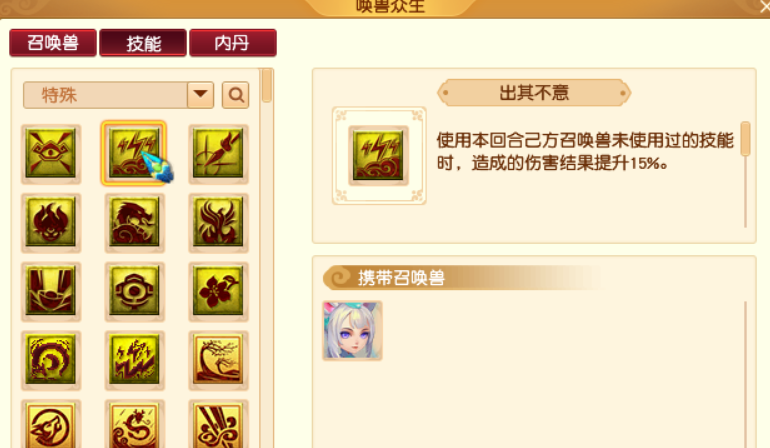Screen dimensions: 770x448
Task: Select the eye emblem skill icon
Action: point(51,154)
